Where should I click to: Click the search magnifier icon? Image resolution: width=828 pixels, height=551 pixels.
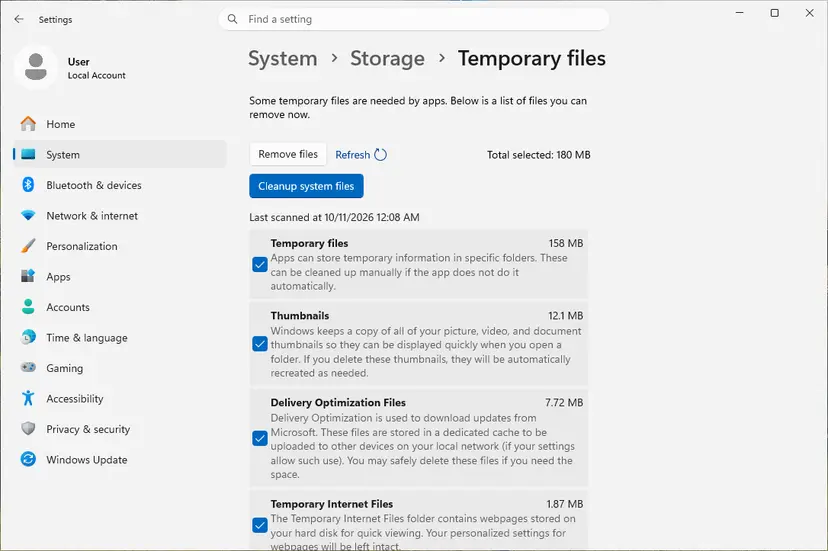232,19
